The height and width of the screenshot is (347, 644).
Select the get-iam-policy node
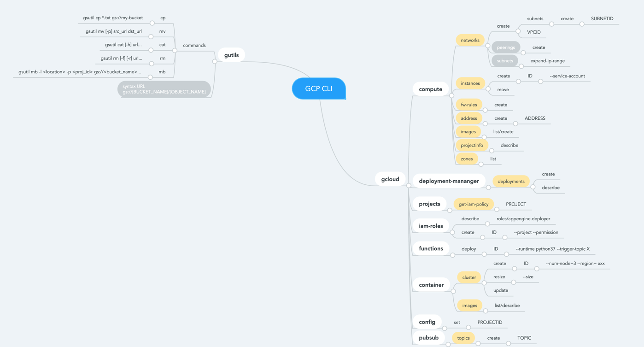[x=474, y=204]
